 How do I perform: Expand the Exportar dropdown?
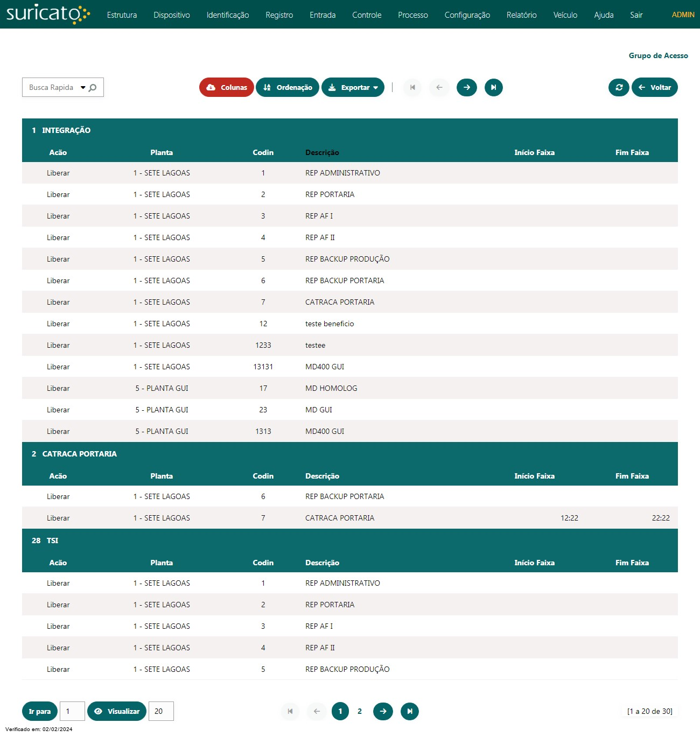353,87
